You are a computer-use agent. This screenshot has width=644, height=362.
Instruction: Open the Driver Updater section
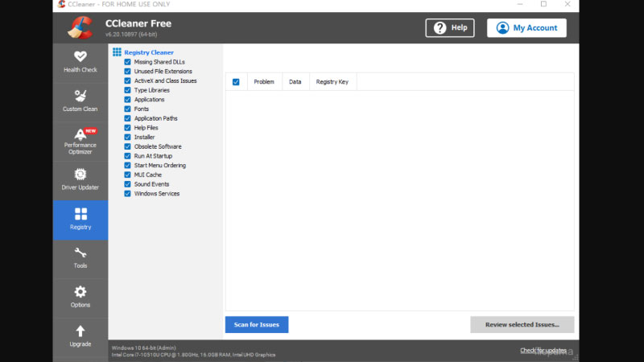[x=80, y=179]
